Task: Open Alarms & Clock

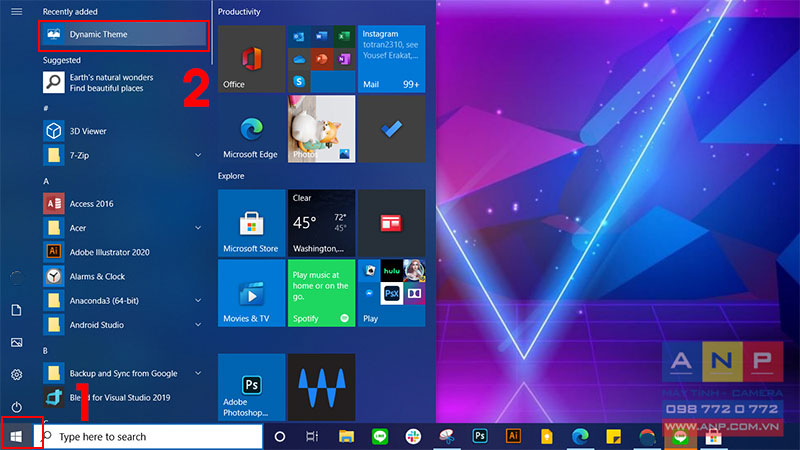Action: 123,277
